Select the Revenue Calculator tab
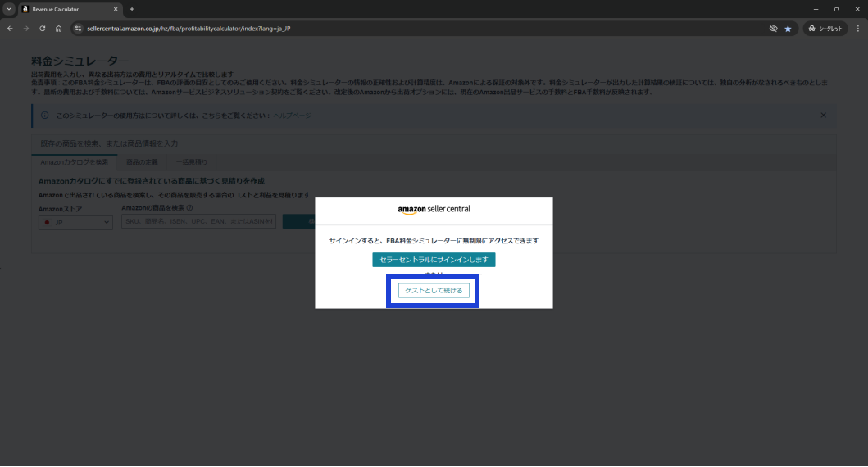The height and width of the screenshot is (467, 868). point(70,9)
